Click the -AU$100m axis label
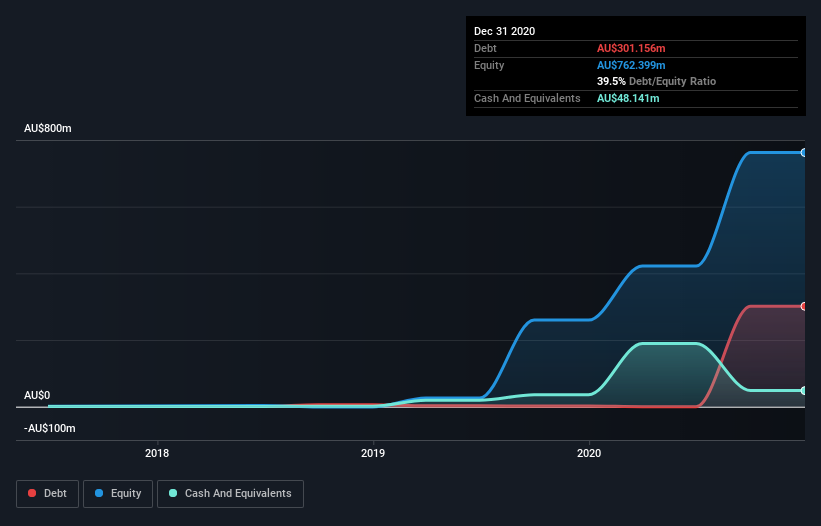 coord(50,428)
